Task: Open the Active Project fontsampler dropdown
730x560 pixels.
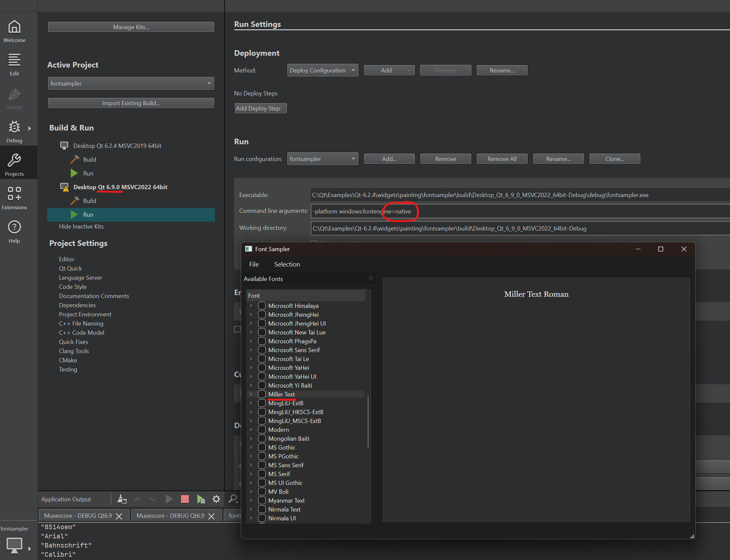Action: tap(131, 83)
